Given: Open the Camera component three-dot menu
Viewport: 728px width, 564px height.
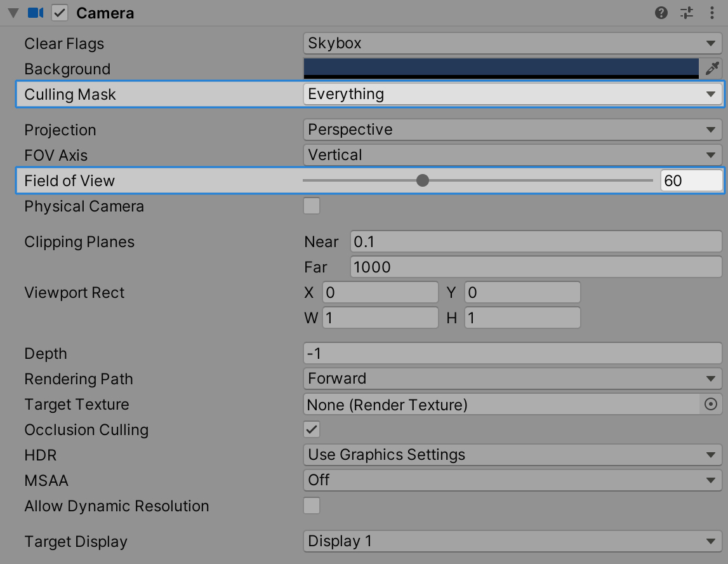Looking at the screenshot, I should 711,13.
